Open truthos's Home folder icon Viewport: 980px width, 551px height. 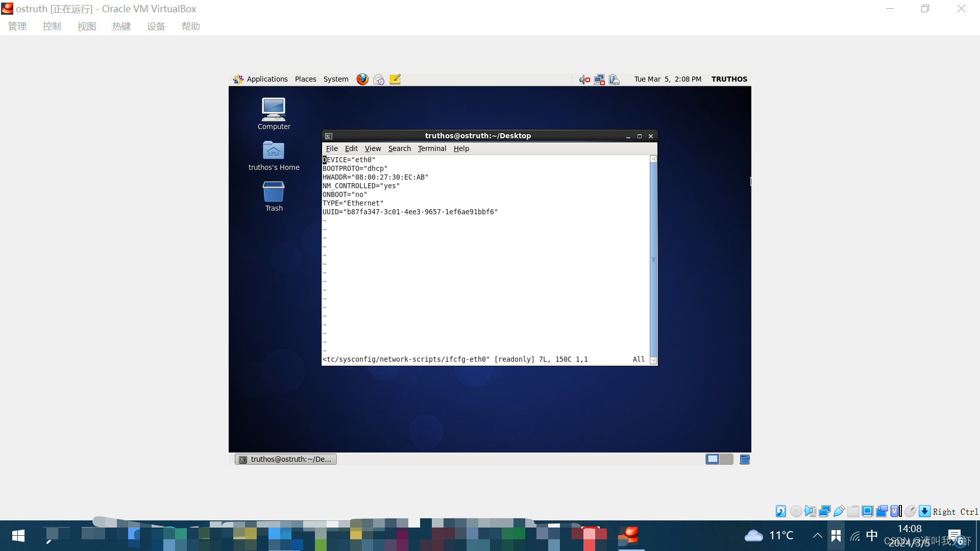[x=274, y=156]
